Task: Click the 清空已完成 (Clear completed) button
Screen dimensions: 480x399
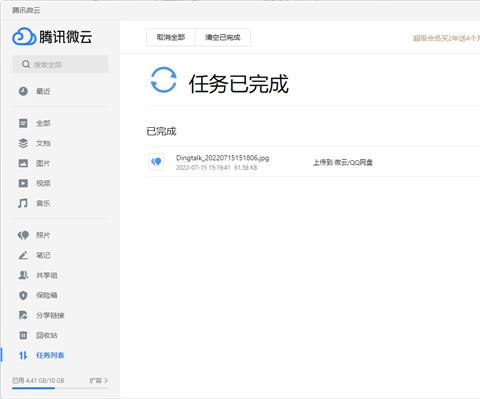Action: point(223,37)
